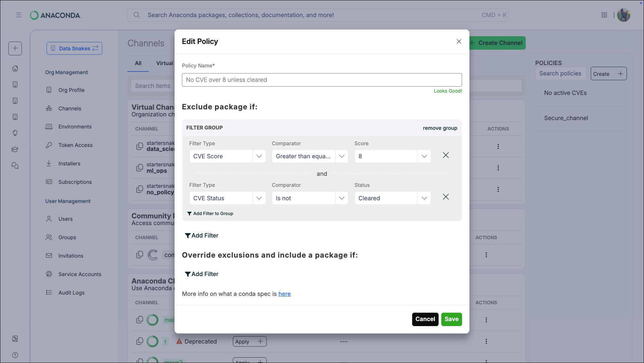Click the Policy Name input field
This screenshot has height=363, width=644.
point(321,80)
